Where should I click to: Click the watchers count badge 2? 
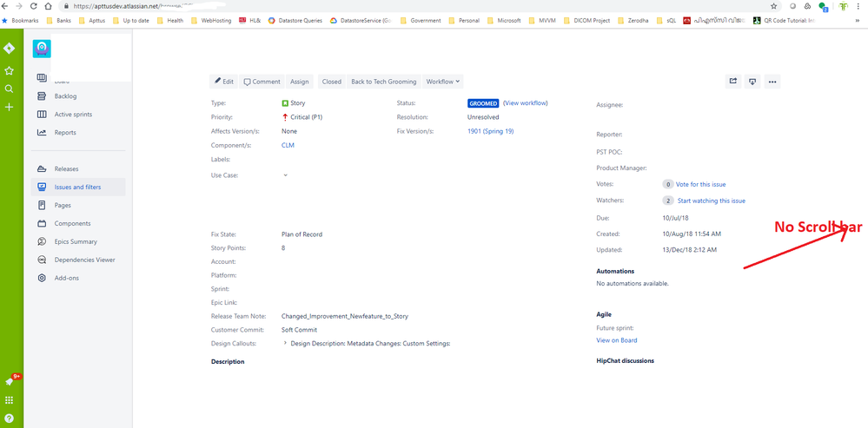(668, 201)
